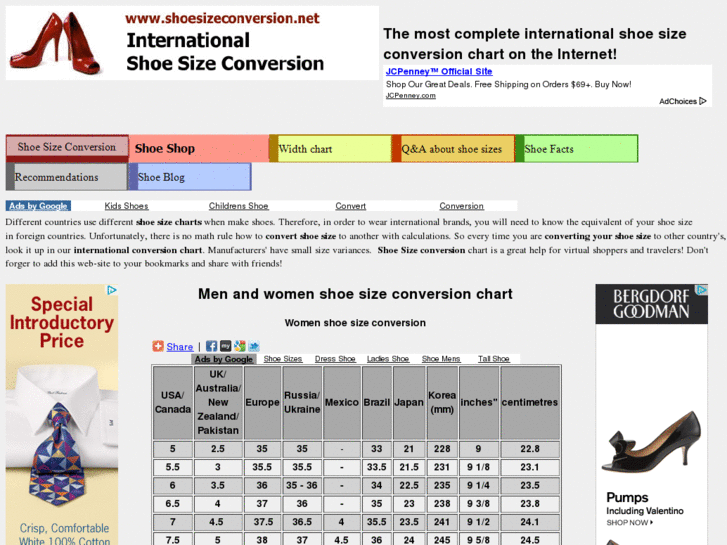Click the black pump shoe ad image
Screen dimensions: 727x545
(651, 443)
